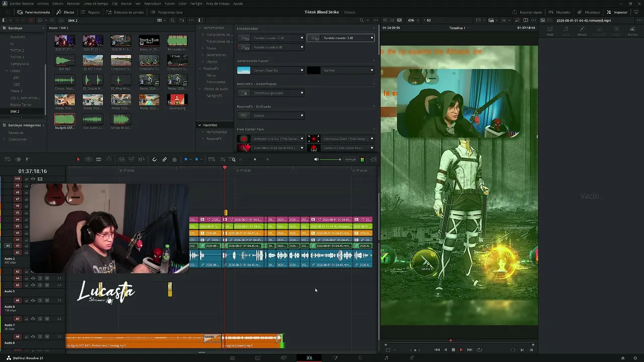The width and height of the screenshot is (644, 362).
Task: Toggle clip linking chain icon
Action: (x=165, y=159)
